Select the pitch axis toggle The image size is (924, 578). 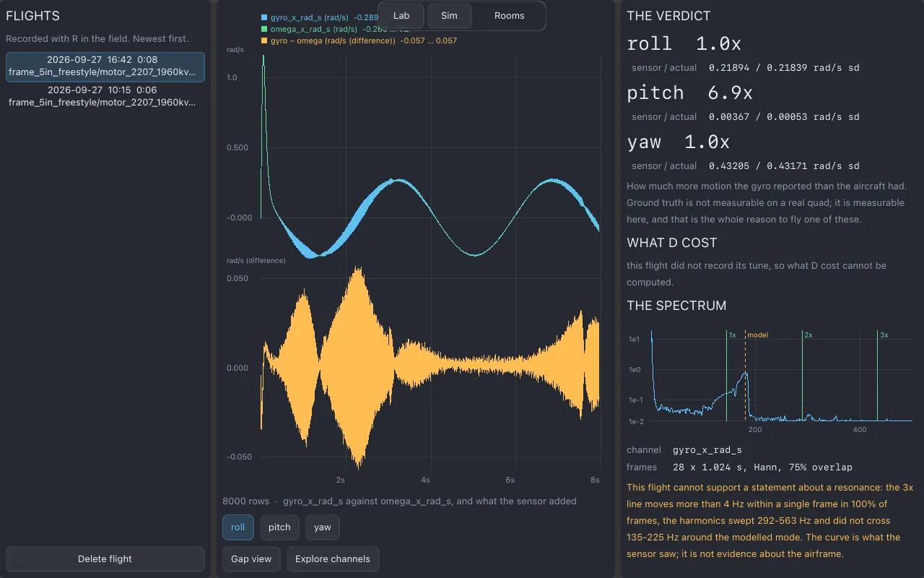[x=279, y=527]
